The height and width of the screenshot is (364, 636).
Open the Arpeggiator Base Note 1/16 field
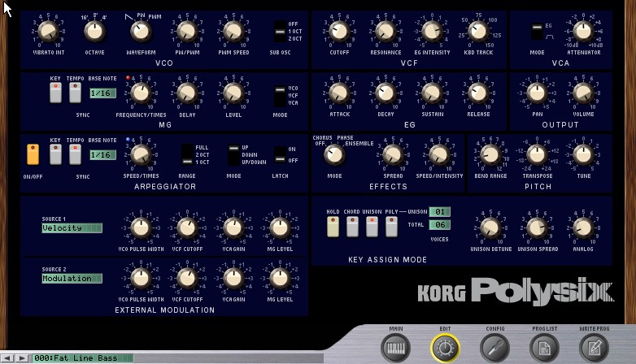tap(102, 155)
